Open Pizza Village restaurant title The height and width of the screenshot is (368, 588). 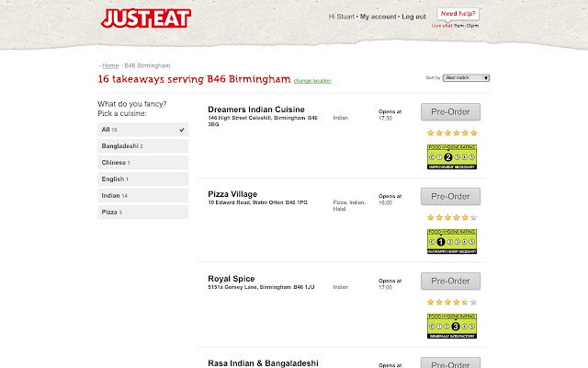232,194
